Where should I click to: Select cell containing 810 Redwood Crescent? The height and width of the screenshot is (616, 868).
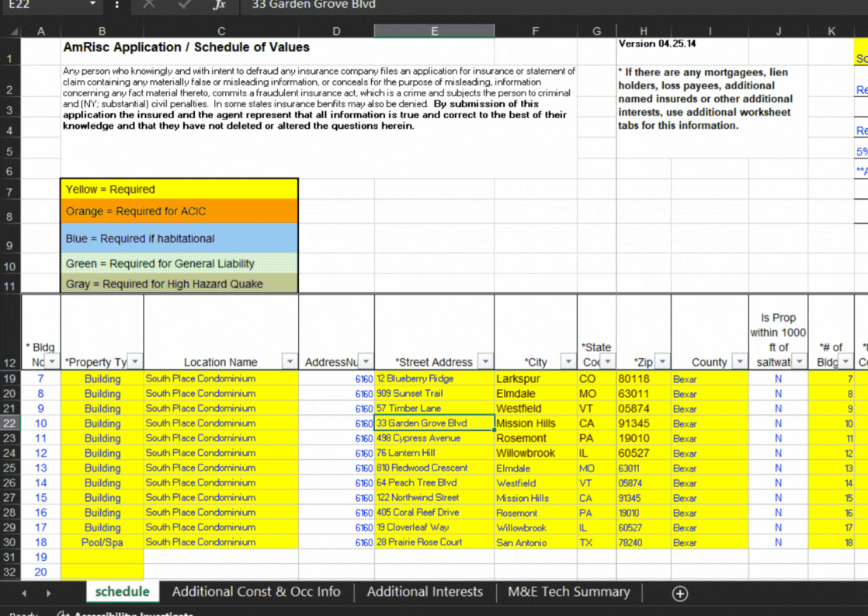(434, 468)
